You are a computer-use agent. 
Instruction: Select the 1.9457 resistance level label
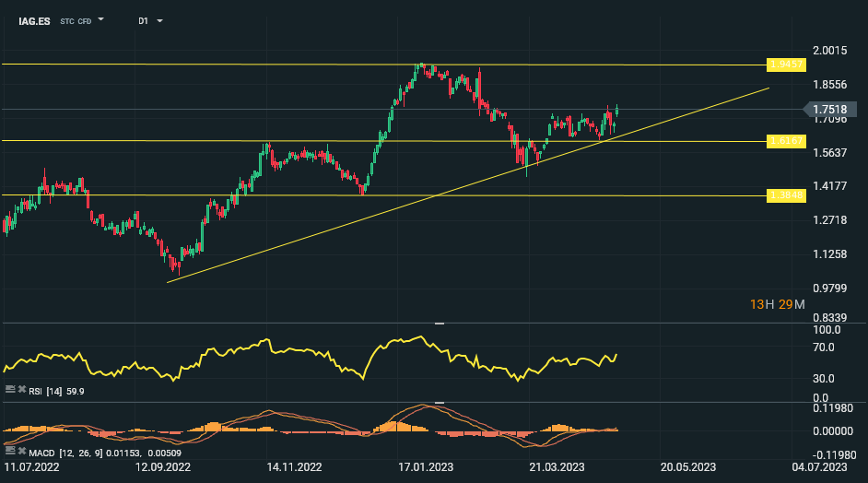coord(786,65)
